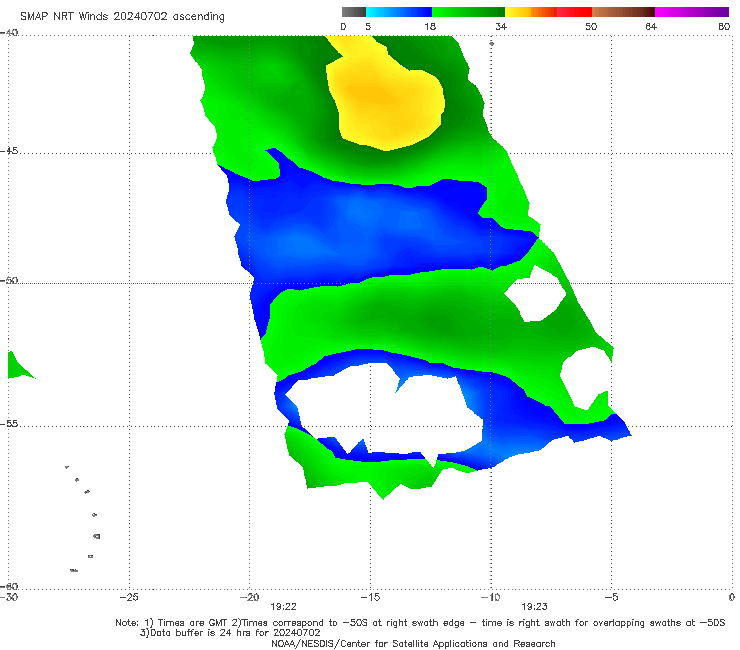This screenshot has height=650, width=740.
Task: Click the gray 0-5 segment of the color bar
Action: (353, 12)
